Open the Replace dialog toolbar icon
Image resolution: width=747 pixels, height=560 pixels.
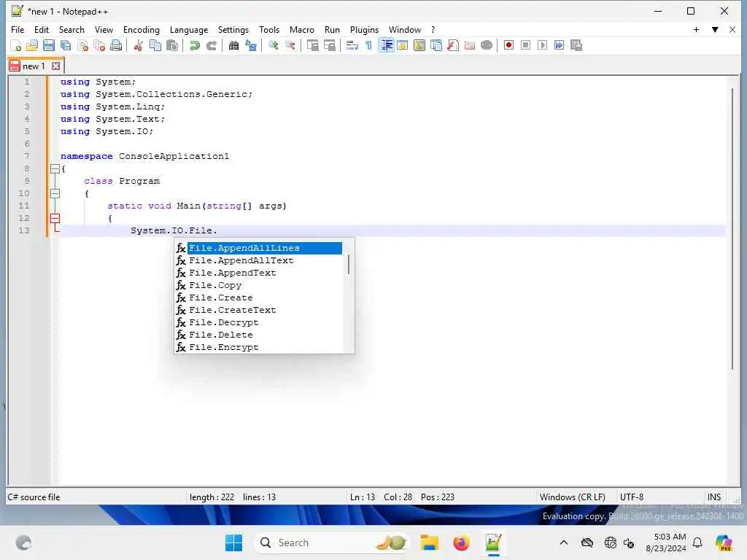(251, 45)
